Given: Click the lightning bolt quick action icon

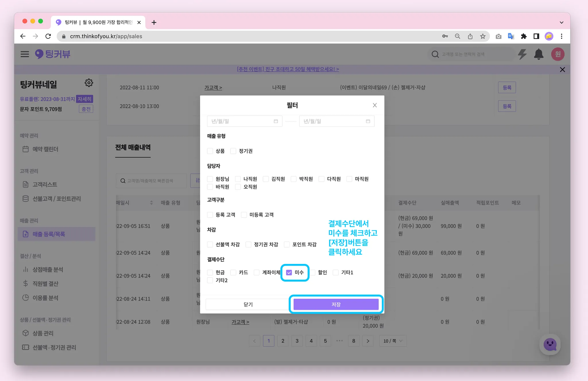Looking at the screenshot, I should coord(522,54).
